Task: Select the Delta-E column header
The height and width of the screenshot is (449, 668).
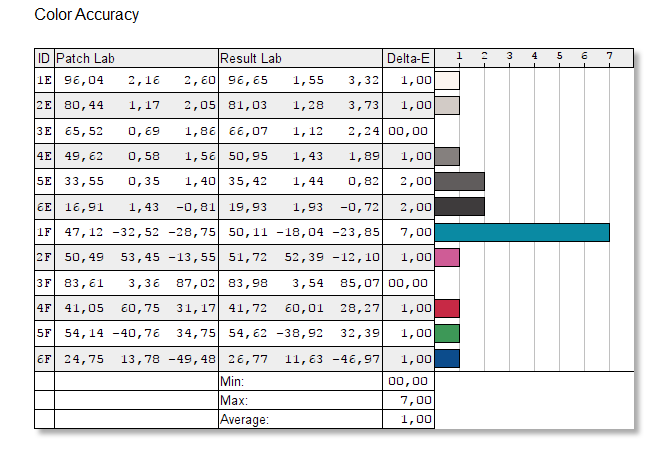Action: (408, 57)
